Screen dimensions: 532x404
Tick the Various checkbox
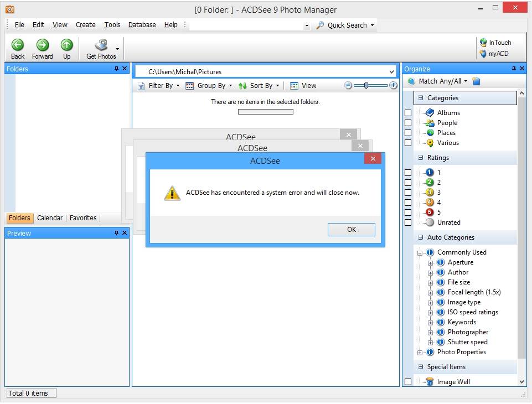coord(408,143)
